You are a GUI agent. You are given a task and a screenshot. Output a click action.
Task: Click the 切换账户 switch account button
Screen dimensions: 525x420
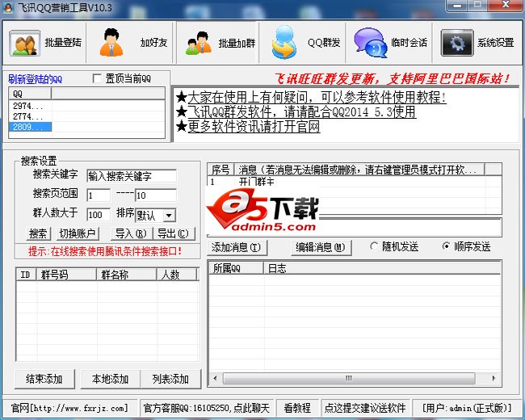(x=77, y=233)
